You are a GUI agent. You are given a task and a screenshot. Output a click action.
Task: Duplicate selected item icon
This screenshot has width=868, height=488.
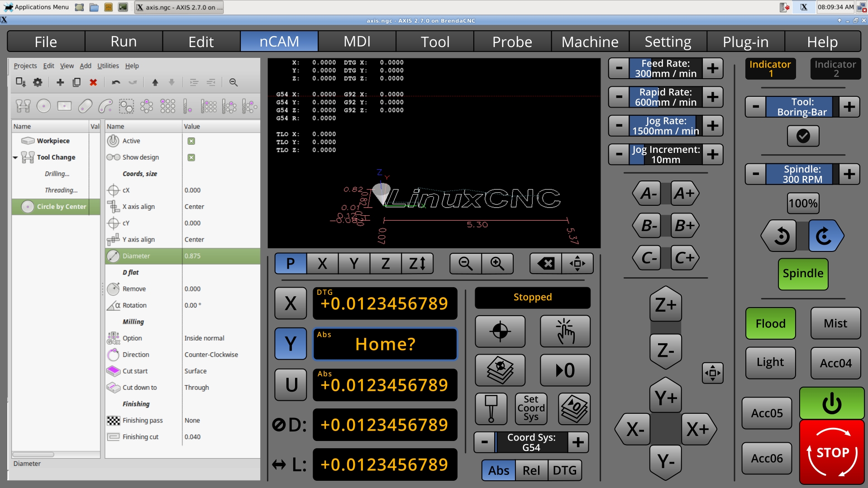pos(76,82)
